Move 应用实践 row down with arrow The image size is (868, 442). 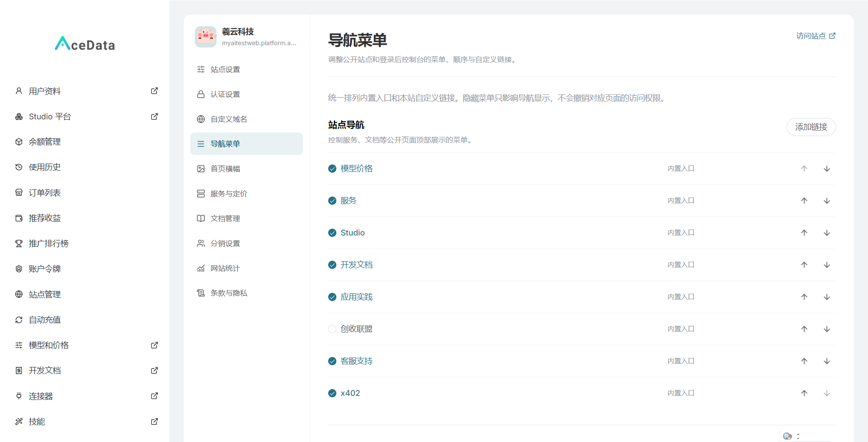pyautogui.click(x=827, y=297)
